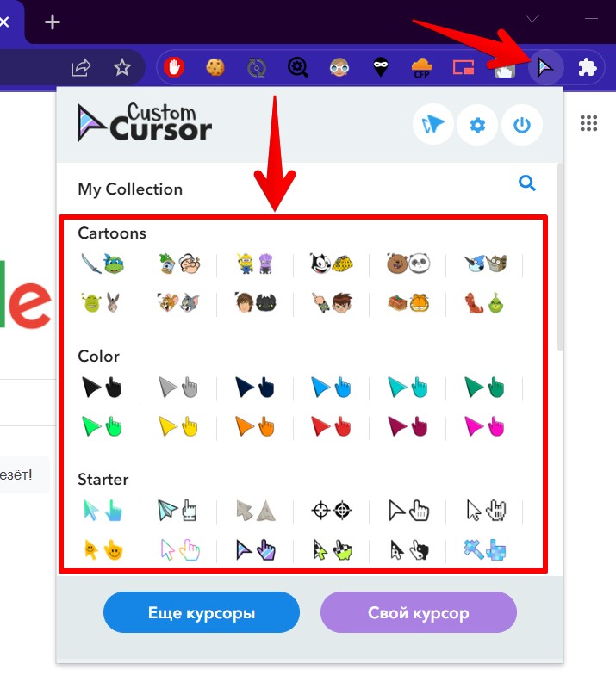The image size is (616, 676).
Task: Select the yellow color cursor
Action: 178,427
